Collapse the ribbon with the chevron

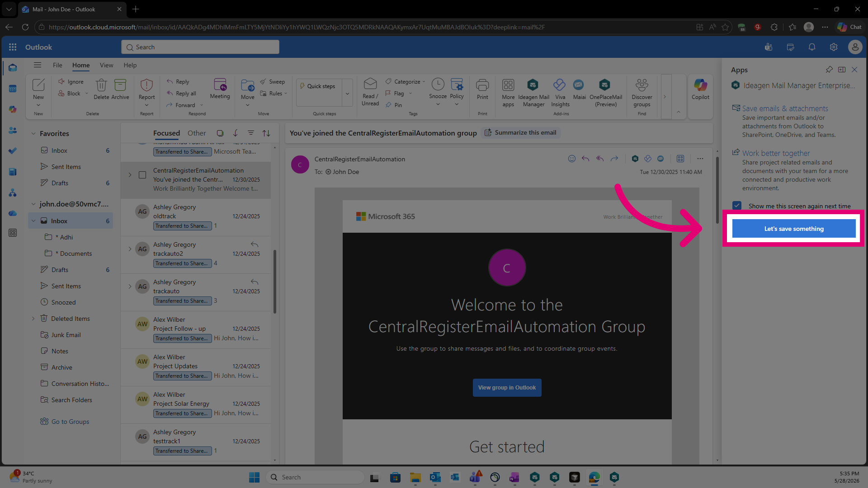tap(678, 112)
